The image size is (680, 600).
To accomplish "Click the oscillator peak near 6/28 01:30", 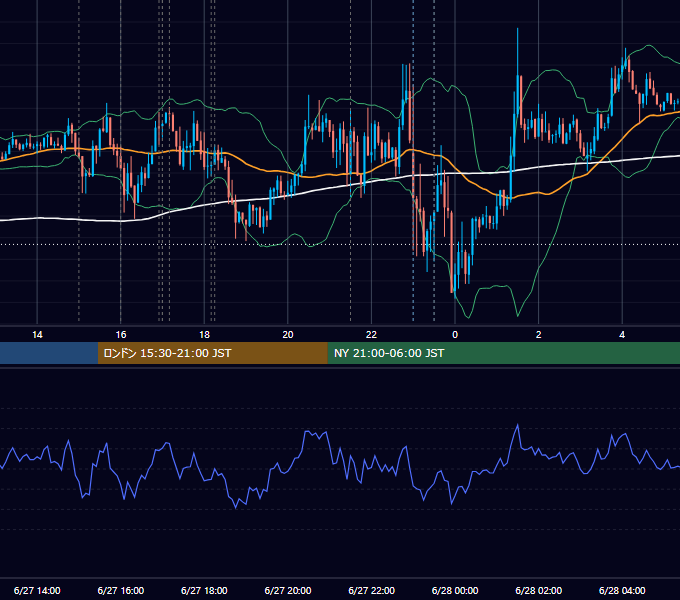I will coord(517,426).
